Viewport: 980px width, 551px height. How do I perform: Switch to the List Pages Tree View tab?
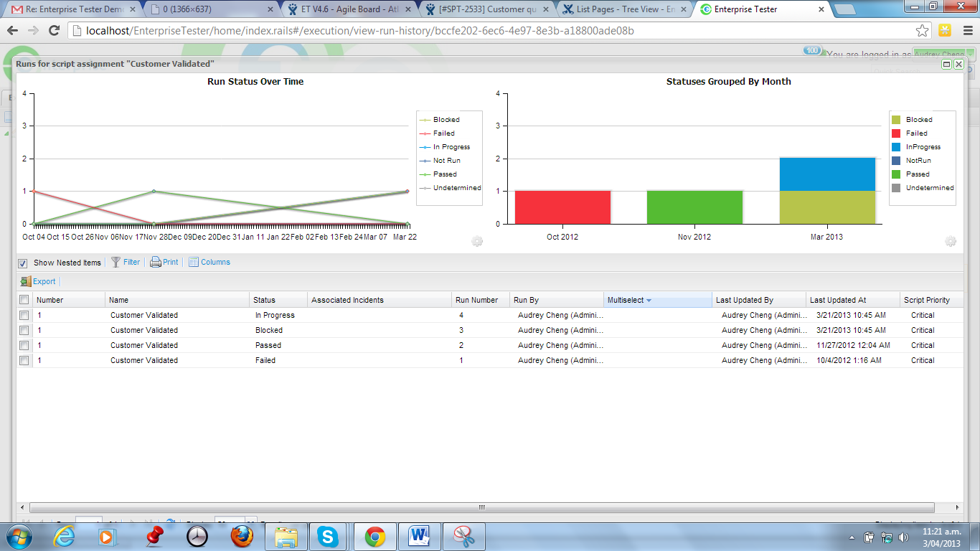coord(621,10)
